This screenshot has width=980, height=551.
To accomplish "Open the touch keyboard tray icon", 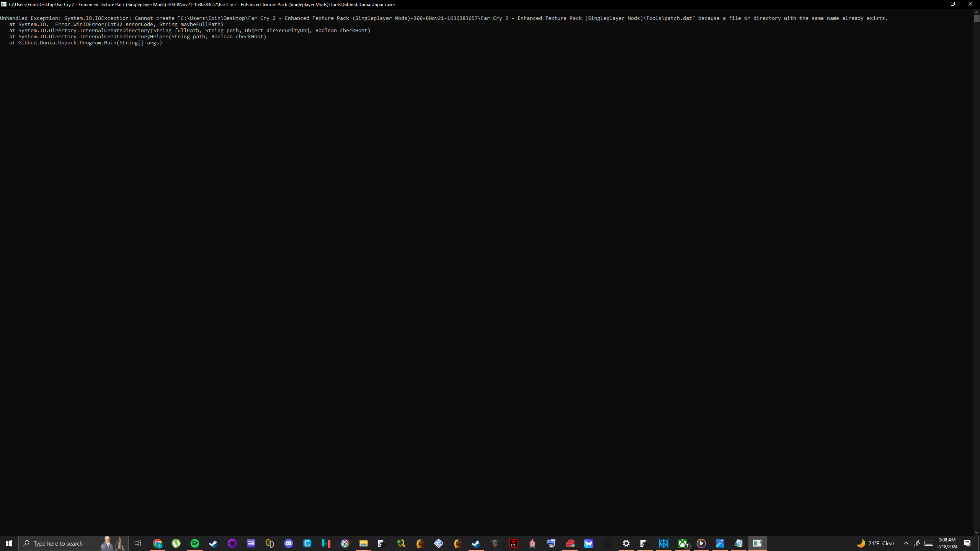I will click(929, 543).
